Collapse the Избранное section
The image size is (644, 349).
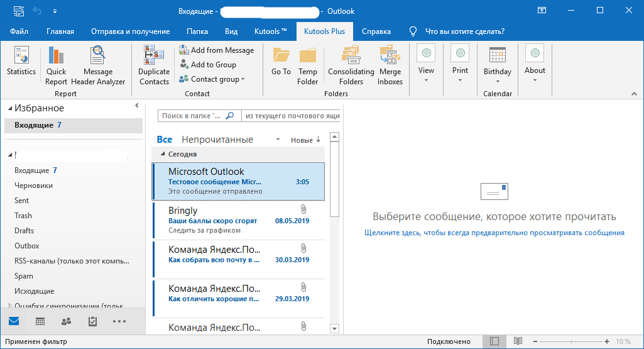tap(9, 108)
